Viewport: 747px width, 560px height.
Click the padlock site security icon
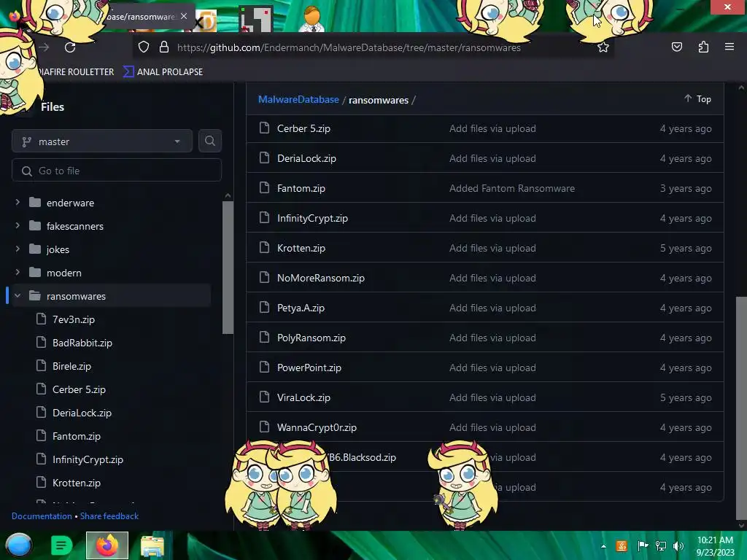pyautogui.click(x=164, y=47)
